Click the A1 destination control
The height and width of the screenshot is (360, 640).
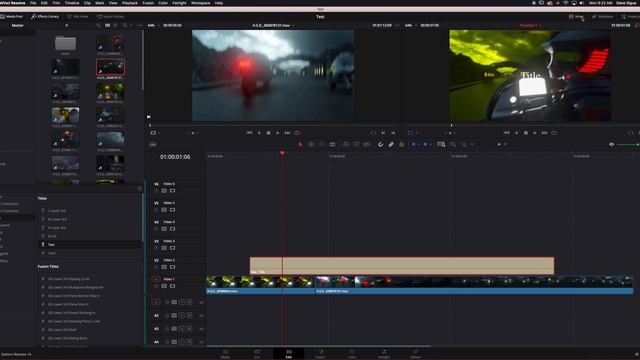tap(156, 302)
